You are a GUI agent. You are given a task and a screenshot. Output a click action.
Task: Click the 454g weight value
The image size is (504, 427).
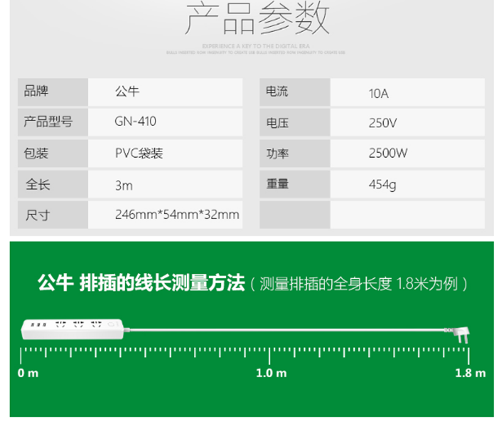pyautogui.click(x=382, y=185)
